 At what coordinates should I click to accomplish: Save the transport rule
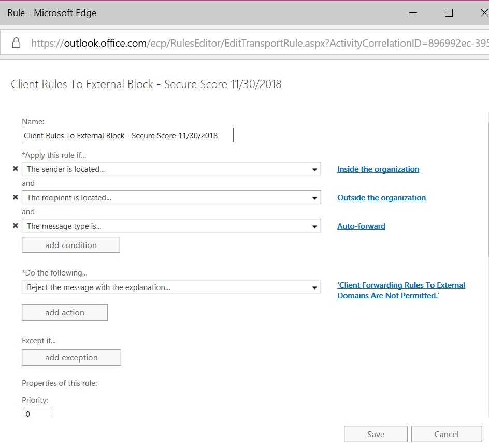click(376, 434)
